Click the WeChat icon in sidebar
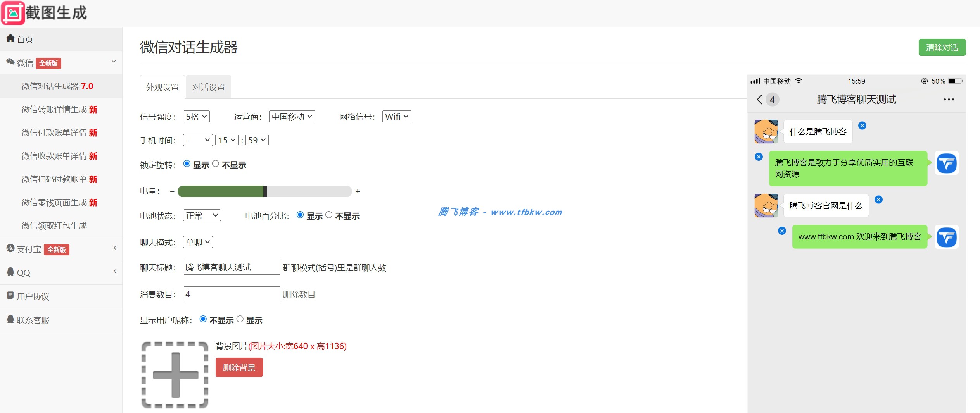Image resolution: width=980 pixels, height=413 pixels. pyautogui.click(x=10, y=62)
